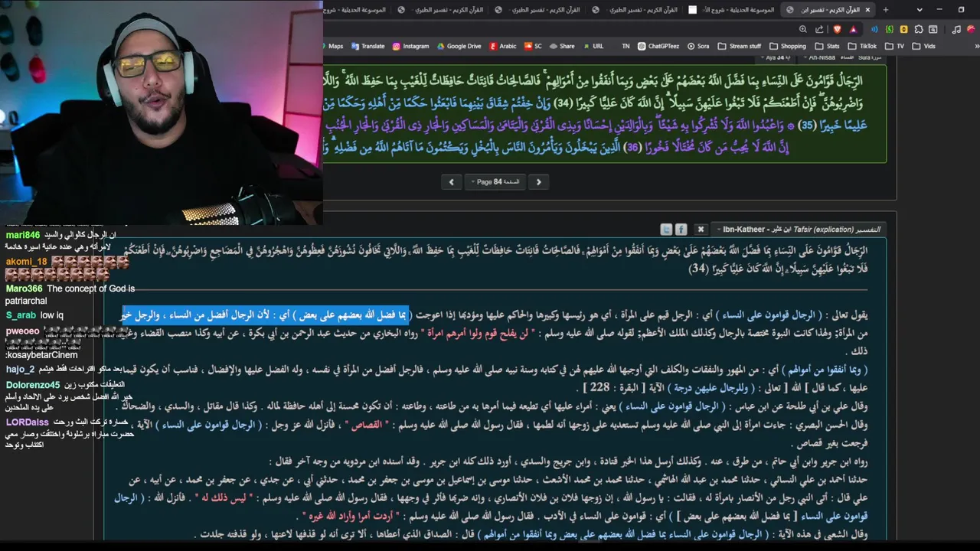Open the TN bookmark

pyautogui.click(x=626, y=46)
